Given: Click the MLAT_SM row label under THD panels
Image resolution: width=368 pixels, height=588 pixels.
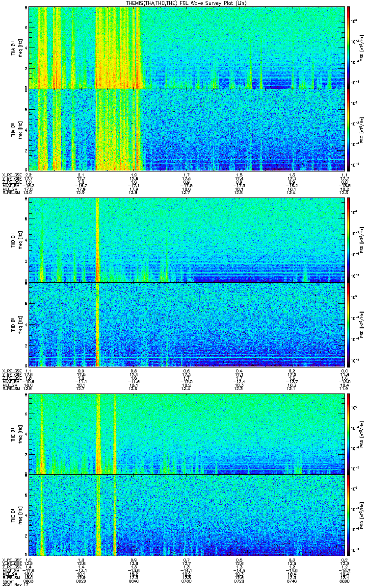Looking at the screenshot, I should tap(10, 381).
